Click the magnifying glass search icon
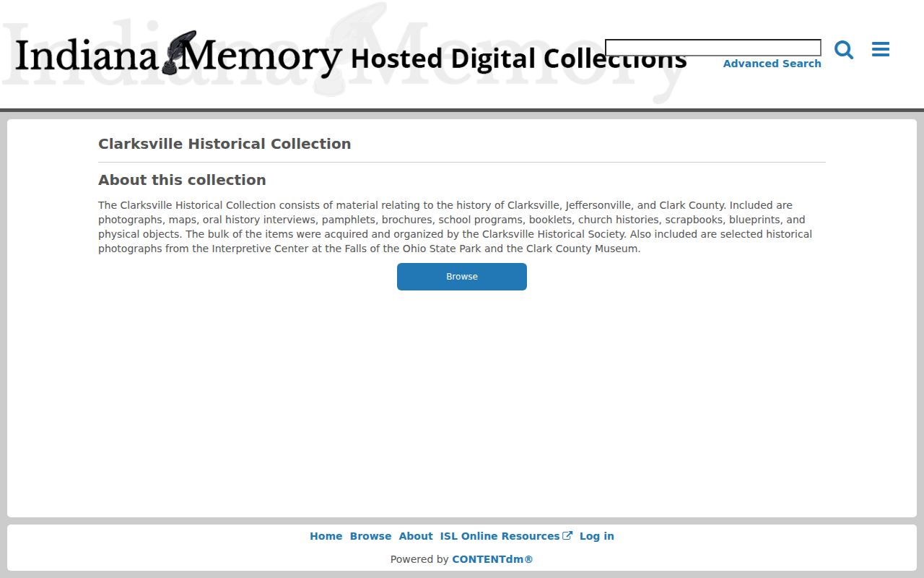The height and width of the screenshot is (578, 924). pyautogui.click(x=844, y=50)
